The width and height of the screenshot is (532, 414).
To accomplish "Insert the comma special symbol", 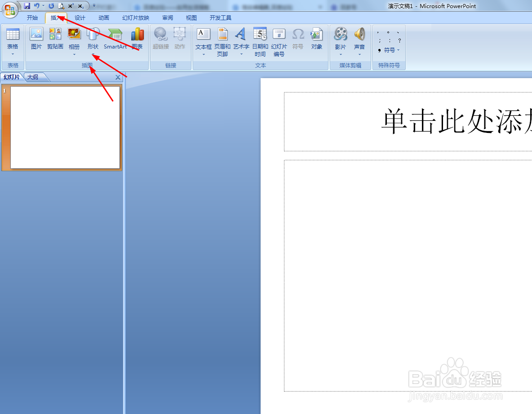I will (378, 32).
